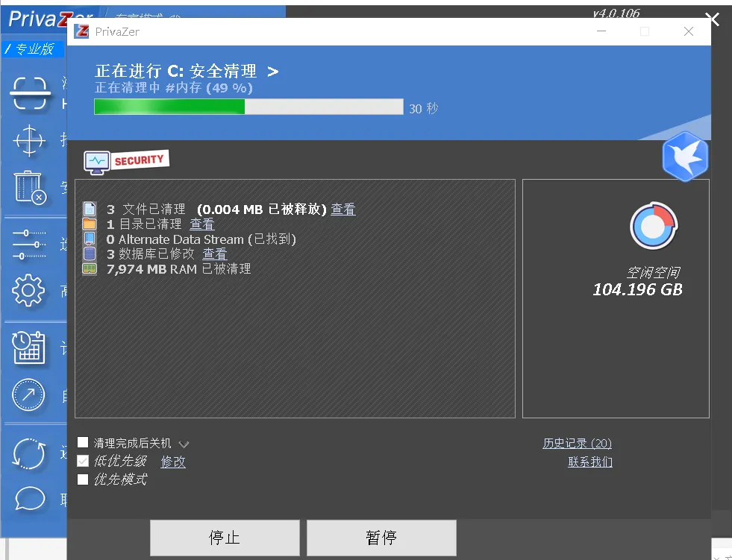Minimize the PrivaZer cleaning dialog
732x560 pixels.
pyautogui.click(x=601, y=31)
